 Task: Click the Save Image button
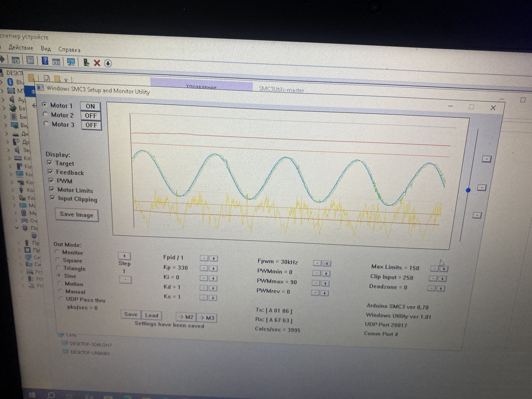[x=76, y=214]
